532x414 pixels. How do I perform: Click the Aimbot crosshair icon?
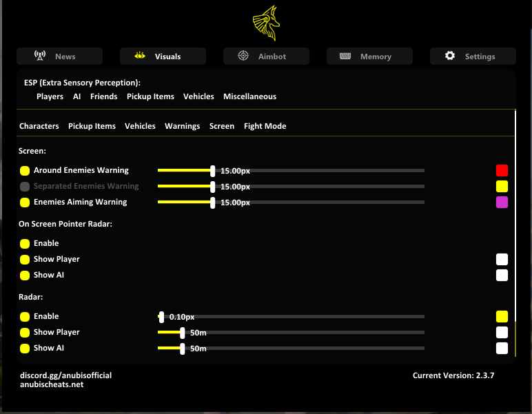point(243,55)
